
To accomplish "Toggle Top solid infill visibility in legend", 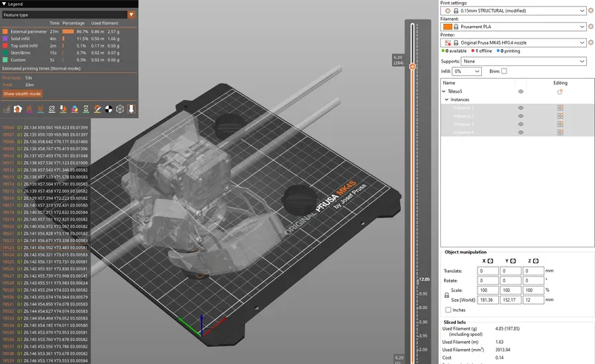I will pyautogui.click(x=61, y=45).
